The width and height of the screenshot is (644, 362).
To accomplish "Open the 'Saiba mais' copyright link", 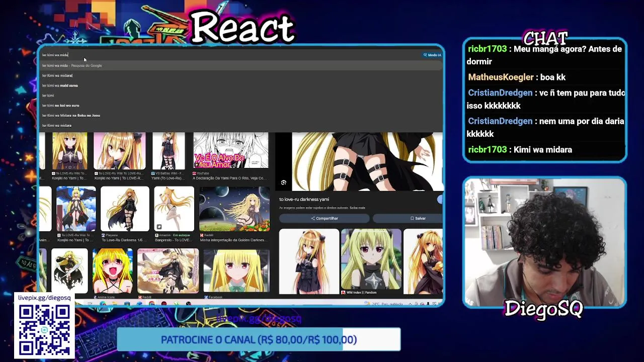I will click(358, 208).
